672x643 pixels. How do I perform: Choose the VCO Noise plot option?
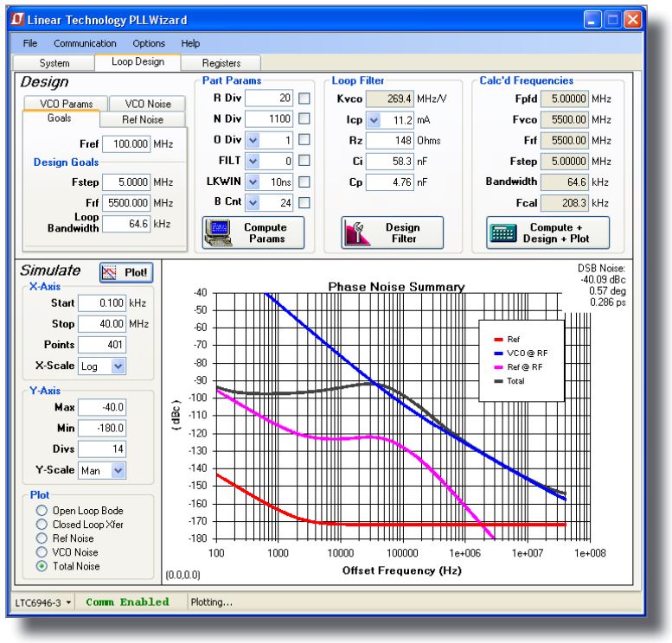point(41,552)
